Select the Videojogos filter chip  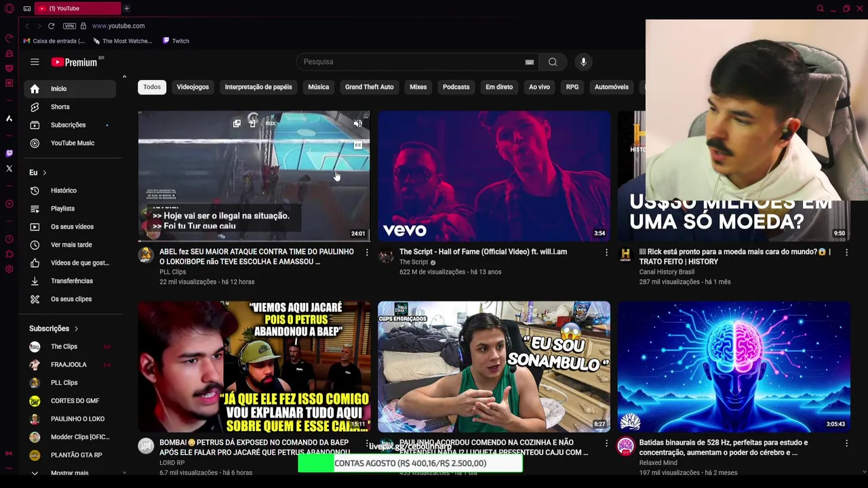[x=193, y=87]
